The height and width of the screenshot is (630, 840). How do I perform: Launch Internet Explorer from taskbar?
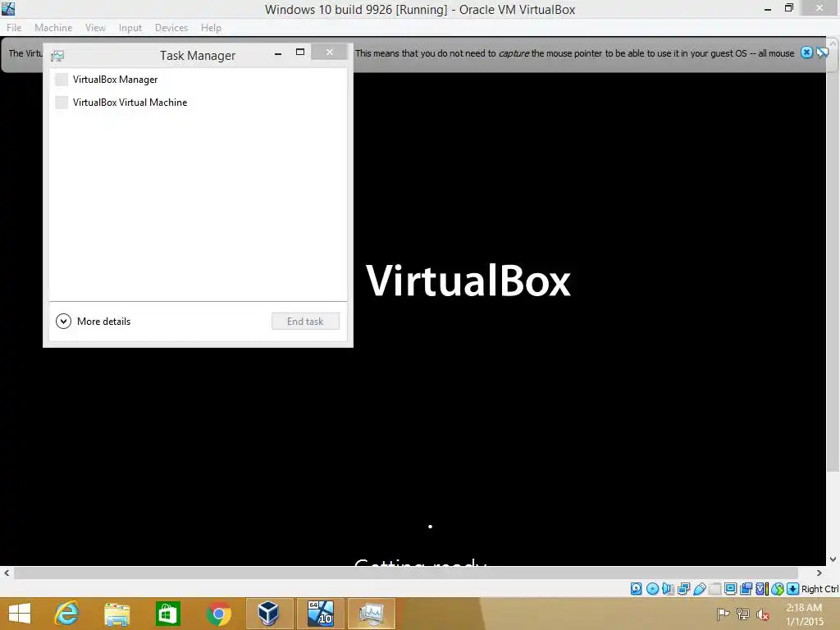[67, 614]
